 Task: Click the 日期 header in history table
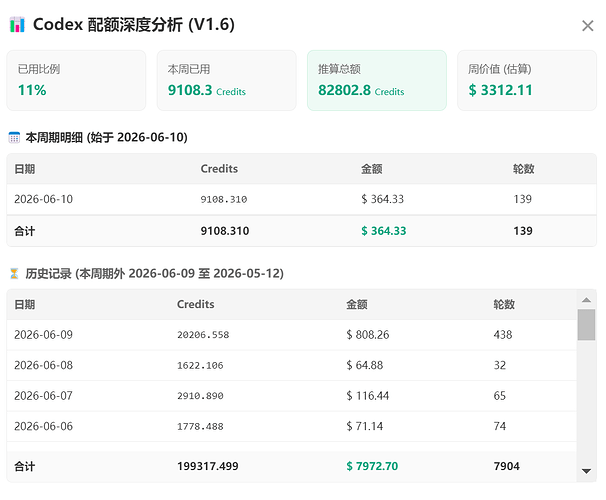click(25, 304)
